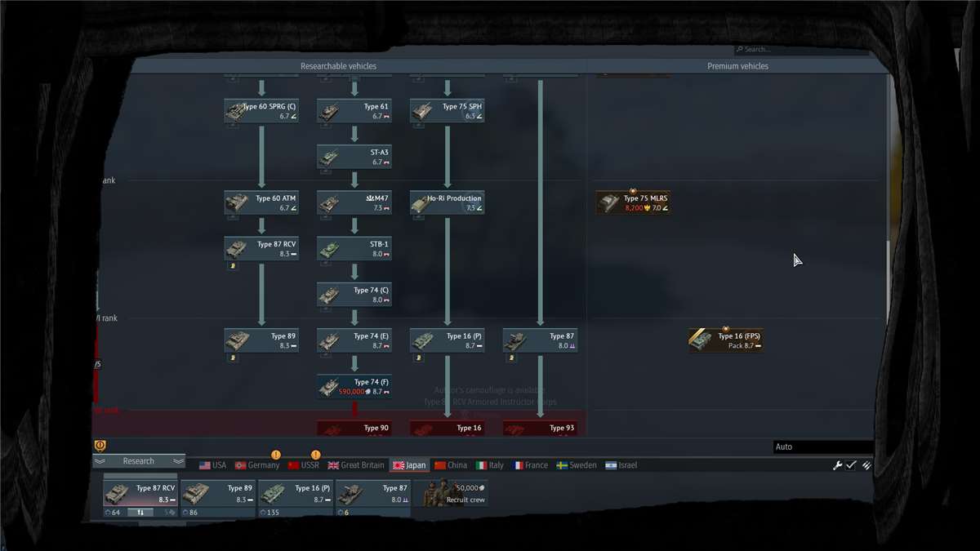Switch to the USA nation tab
The width and height of the screenshot is (980, 551).
[x=212, y=465]
